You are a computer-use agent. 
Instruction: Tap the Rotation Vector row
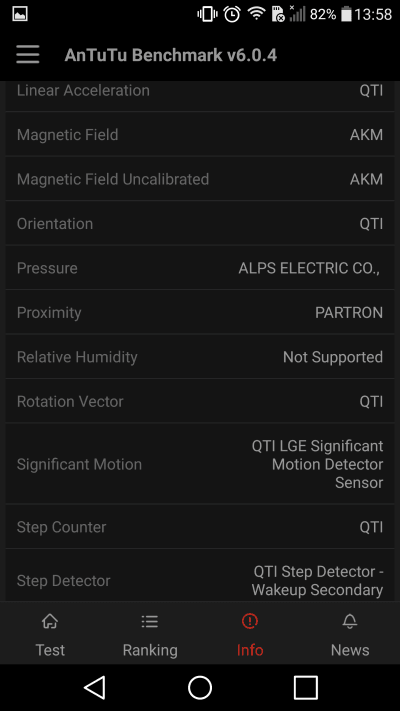[x=200, y=401]
